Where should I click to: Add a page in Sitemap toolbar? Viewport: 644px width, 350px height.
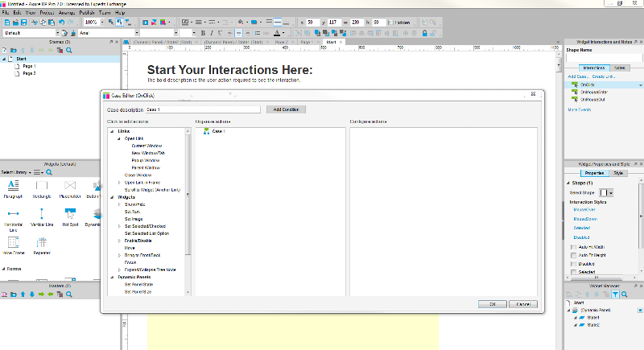click(x=5, y=50)
